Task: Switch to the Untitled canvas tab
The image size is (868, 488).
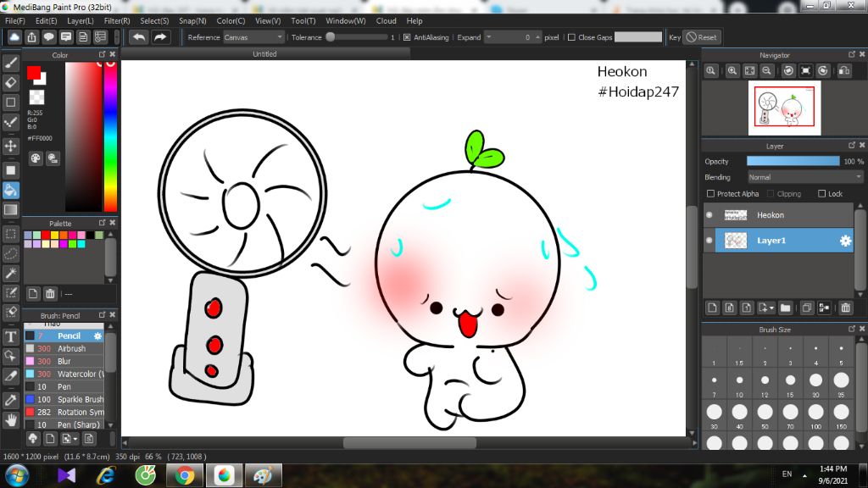Action: point(264,53)
